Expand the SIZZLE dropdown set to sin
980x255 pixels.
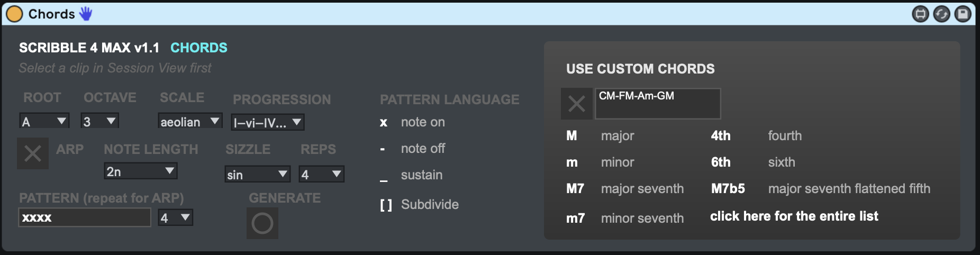coord(257,174)
